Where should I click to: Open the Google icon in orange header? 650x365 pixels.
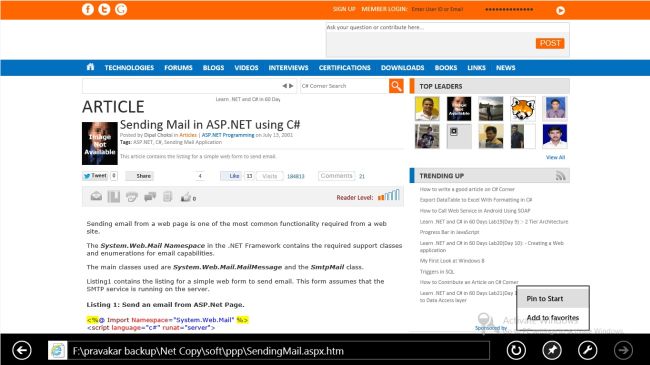point(121,9)
